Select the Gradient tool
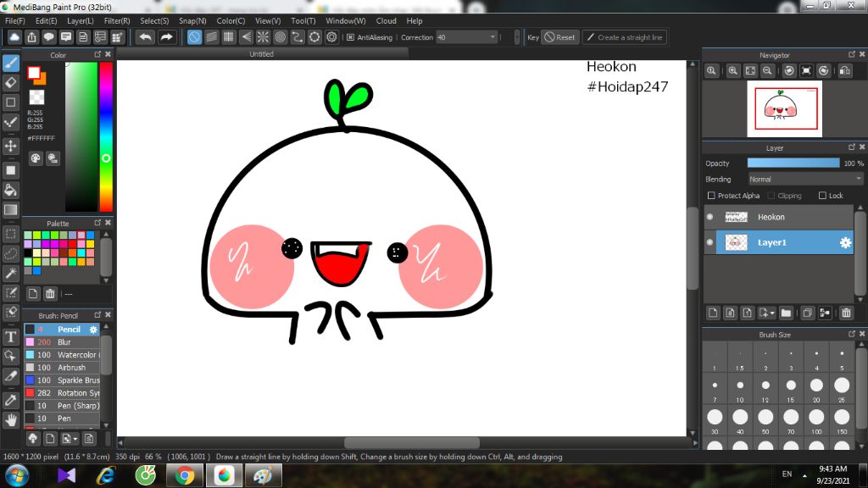 (x=11, y=210)
